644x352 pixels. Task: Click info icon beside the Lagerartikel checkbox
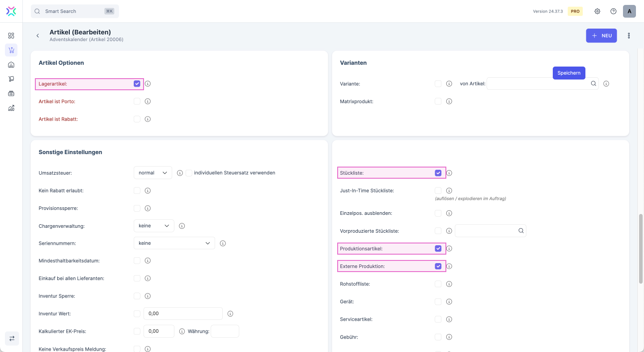pyautogui.click(x=148, y=84)
